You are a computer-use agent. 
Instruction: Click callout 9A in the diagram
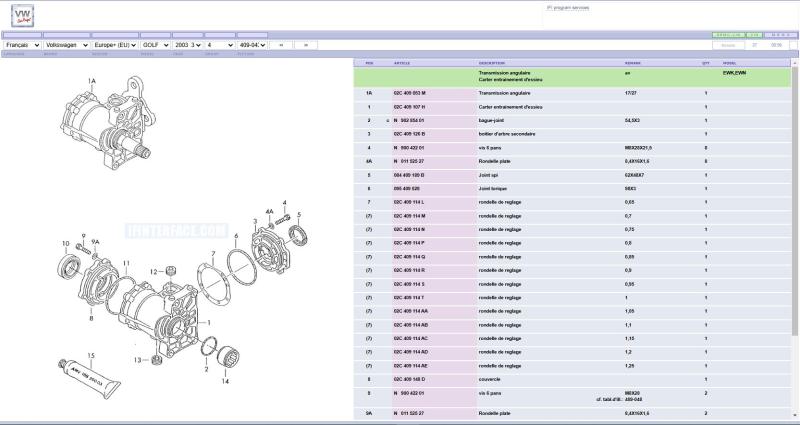coord(95,242)
